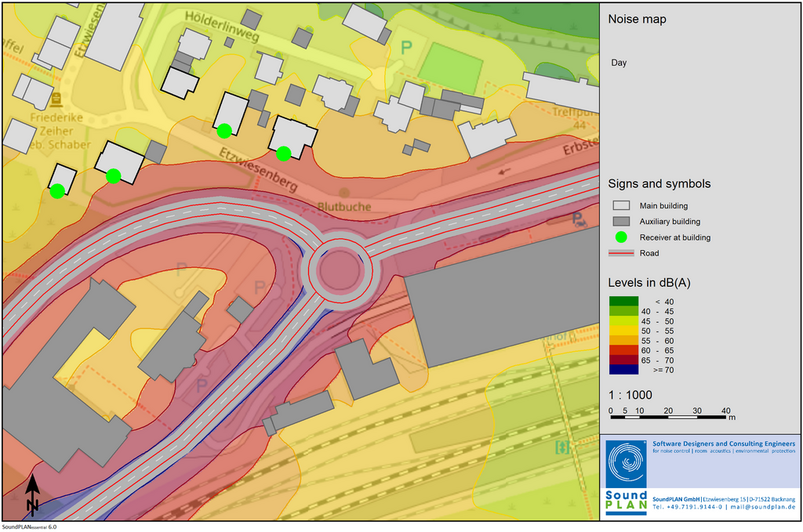
Task: Click the Auxiliary building legend symbol
Action: tap(622, 222)
